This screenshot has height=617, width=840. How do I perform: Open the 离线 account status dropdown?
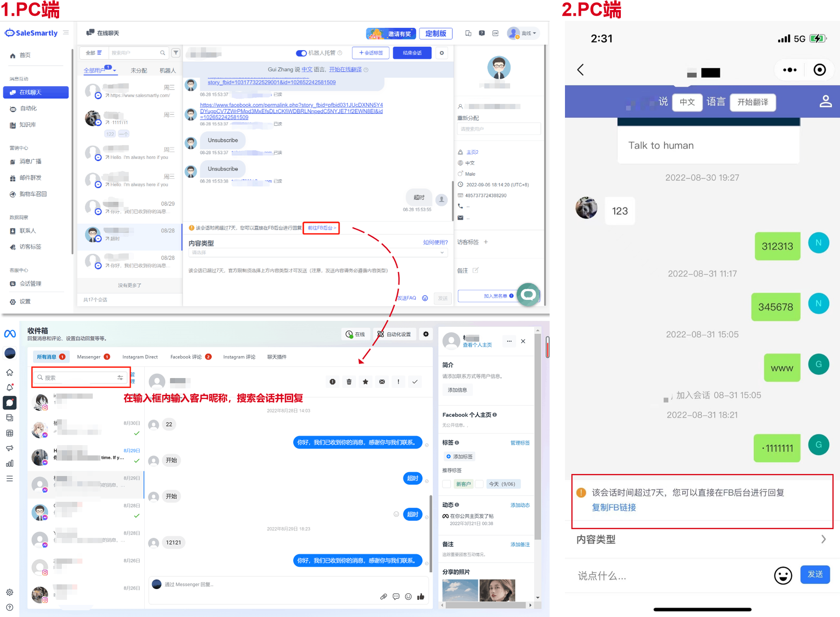524,33
